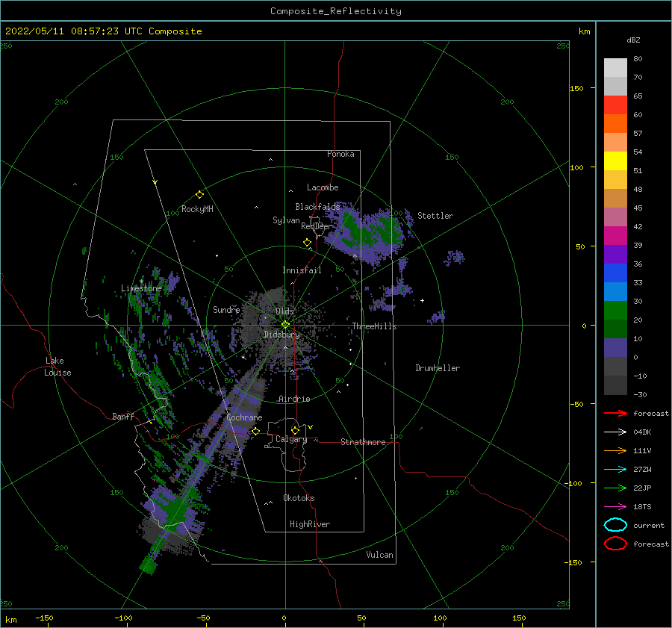Pick the lightest grey 70-80 dBZ swatch

[x=615, y=68]
